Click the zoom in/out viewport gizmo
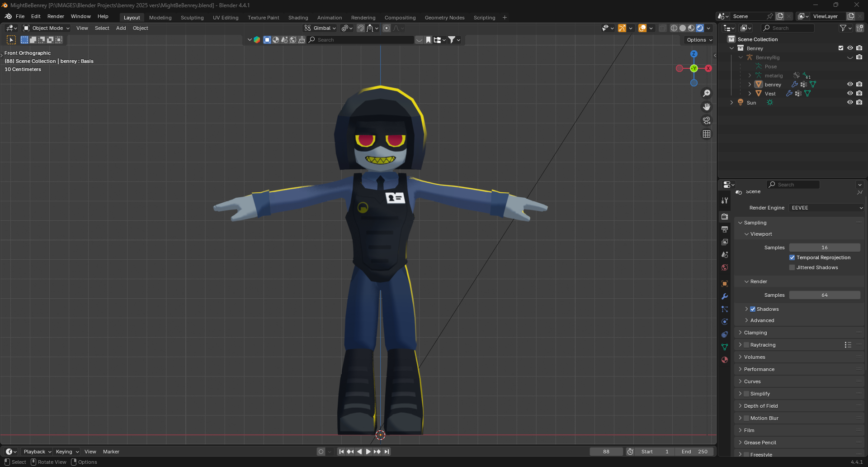The height and width of the screenshot is (467, 868). pos(707,93)
